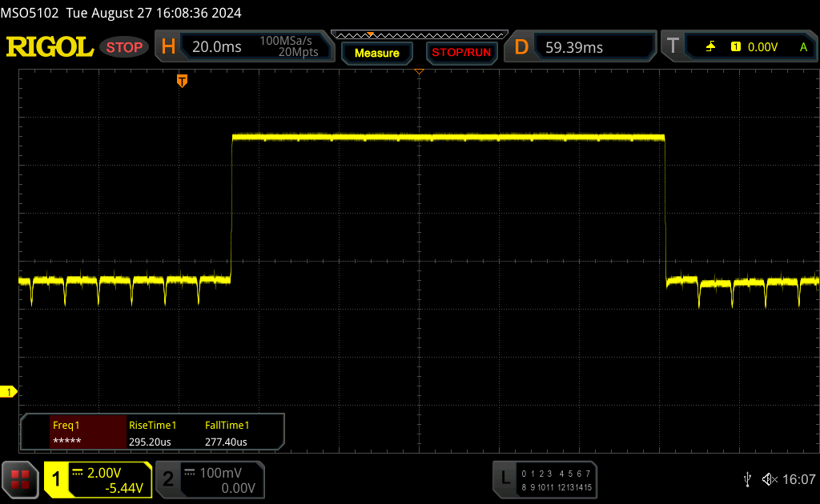Click the channel 1 ground level marker
The height and width of the screenshot is (504, 820).
[x=8, y=391]
